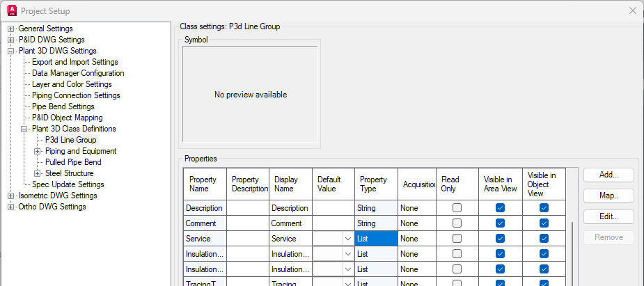
Task: Open Spec Update Settings
Action: click(68, 184)
